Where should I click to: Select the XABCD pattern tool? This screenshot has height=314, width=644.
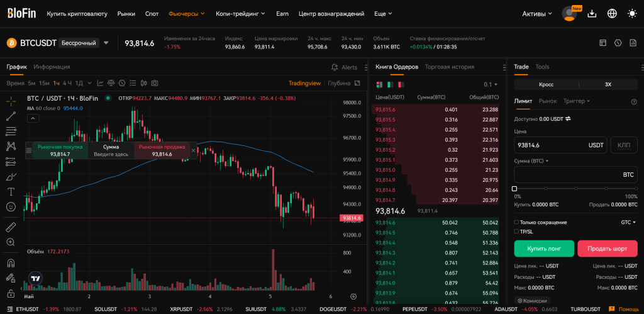[x=11, y=147]
